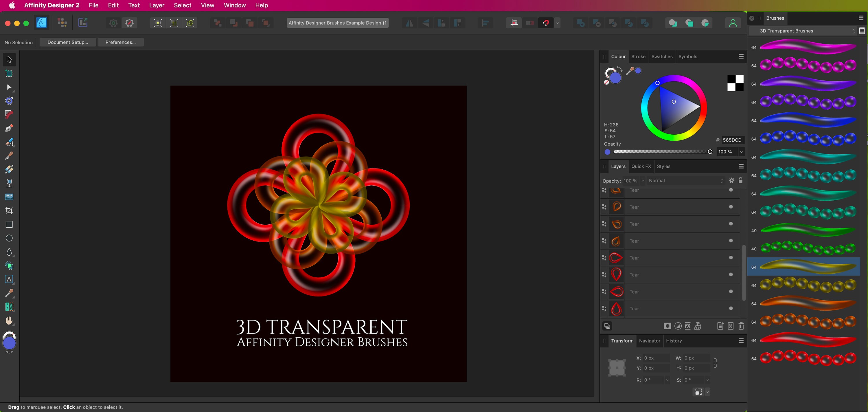Open the Select menu
The height and width of the screenshot is (412, 868).
tap(182, 6)
